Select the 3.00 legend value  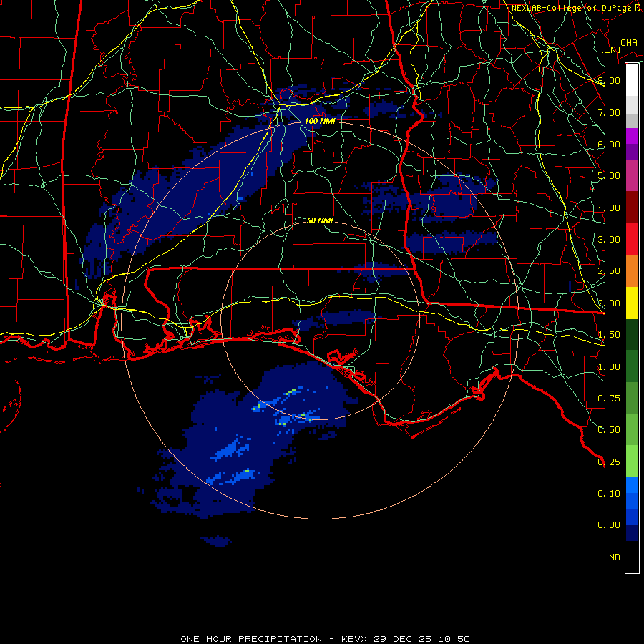pyautogui.click(x=609, y=240)
